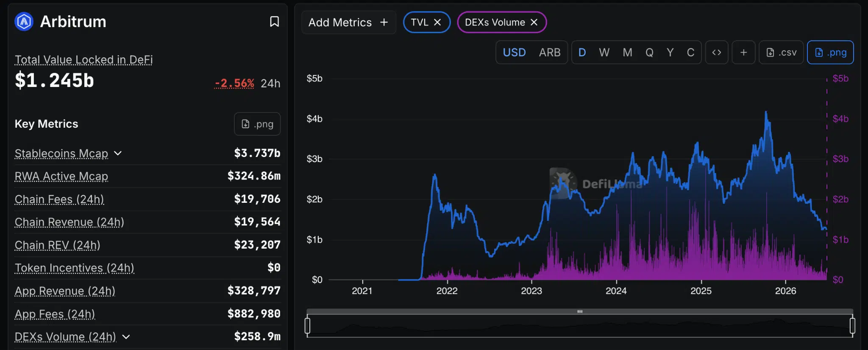Download chart data as .csv
868x350 pixels.
[x=781, y=52]
